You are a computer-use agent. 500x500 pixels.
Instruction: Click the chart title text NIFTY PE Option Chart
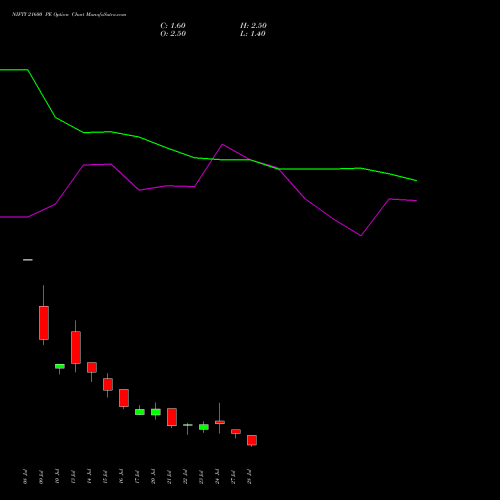(x=69, y=15)
